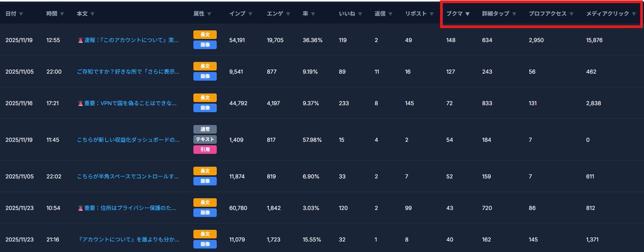Sort by the インプ column arrow
Image resolution: width=644 pixels, height=252 pixels.
[251, 13]
